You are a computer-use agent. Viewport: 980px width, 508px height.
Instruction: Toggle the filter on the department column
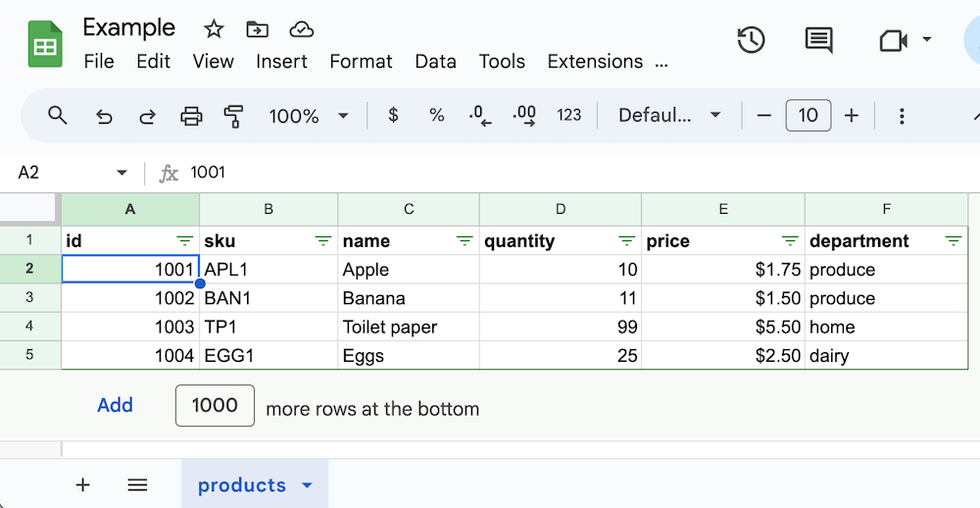[x=953, y=241]
